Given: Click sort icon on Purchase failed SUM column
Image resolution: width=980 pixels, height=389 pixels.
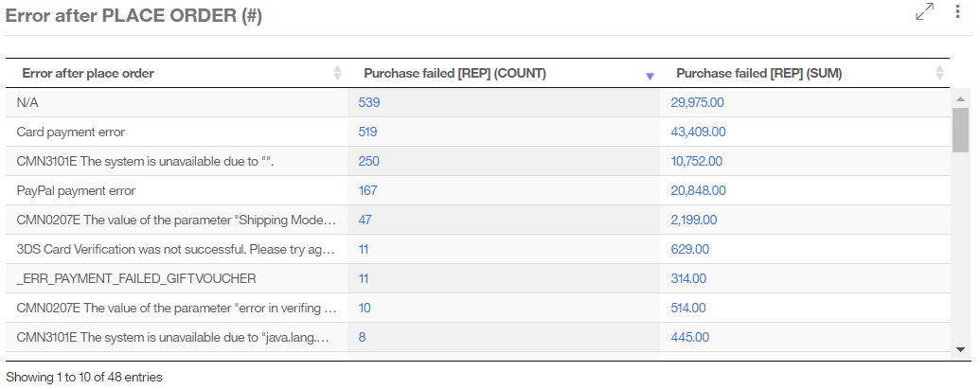Looking at the screenshot, I should point(939,73).
